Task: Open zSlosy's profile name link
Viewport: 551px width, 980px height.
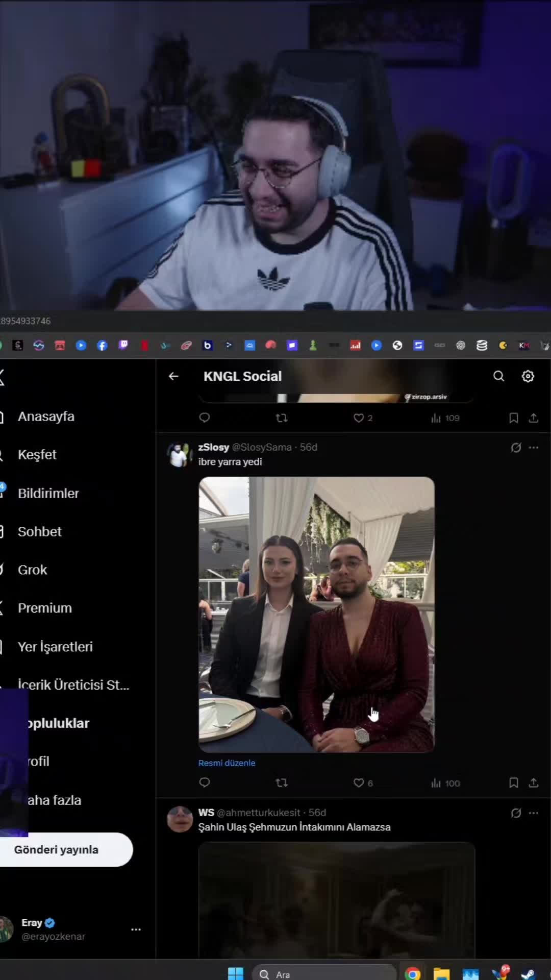Action: pos(213,447)
